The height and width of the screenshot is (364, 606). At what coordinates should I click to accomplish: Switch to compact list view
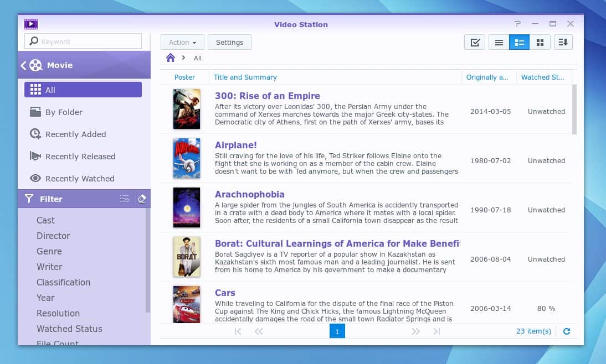pos(499,43)
